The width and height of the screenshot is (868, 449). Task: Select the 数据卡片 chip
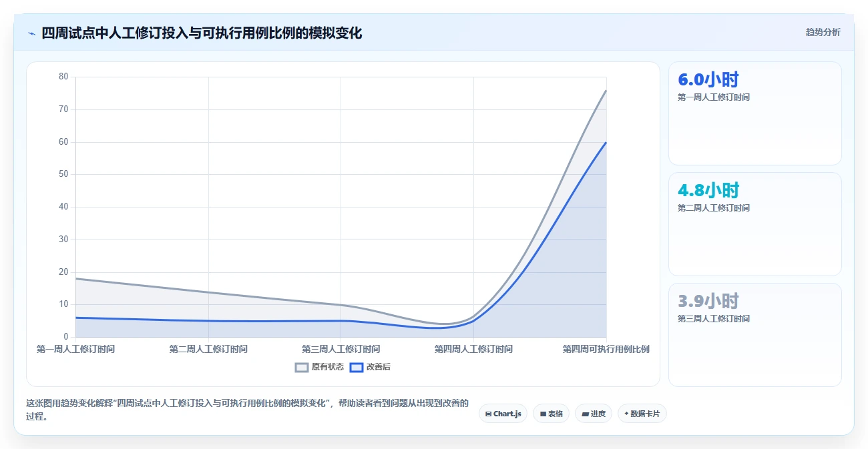[x=642, y=414]
